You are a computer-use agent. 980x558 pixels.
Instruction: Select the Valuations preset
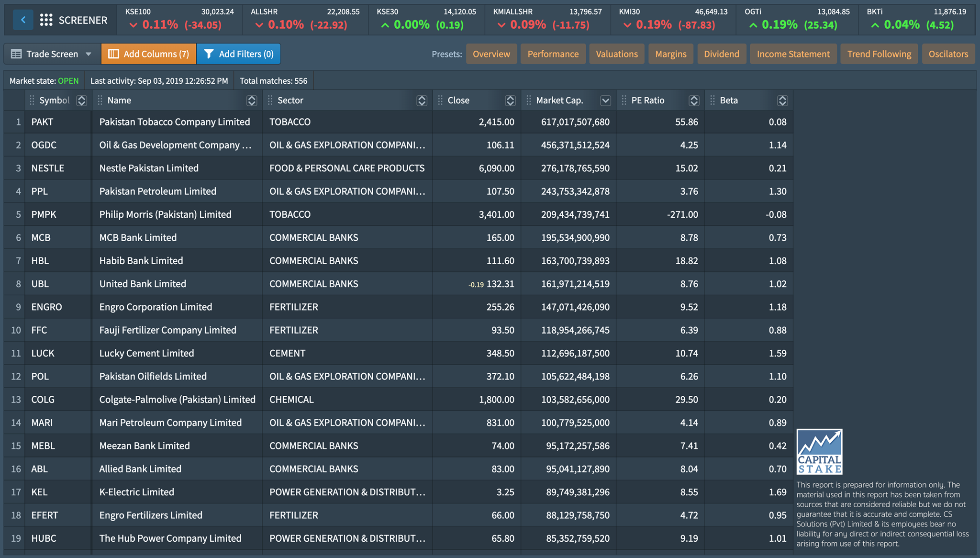point(617,54)
